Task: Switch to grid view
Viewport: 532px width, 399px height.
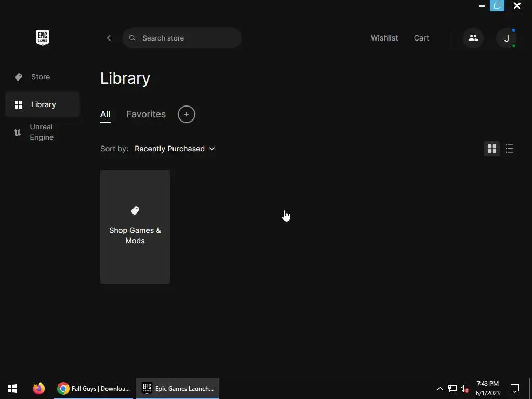Action: pos(491,149)
